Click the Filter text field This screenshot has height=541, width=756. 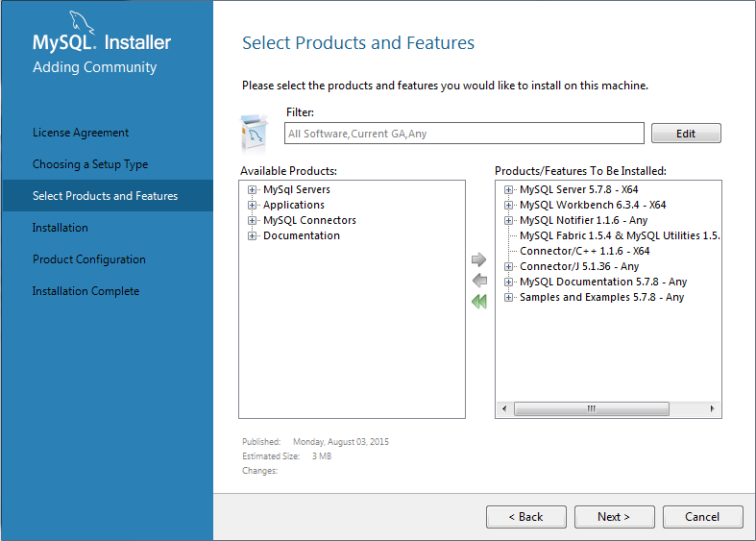pos(464,133)
